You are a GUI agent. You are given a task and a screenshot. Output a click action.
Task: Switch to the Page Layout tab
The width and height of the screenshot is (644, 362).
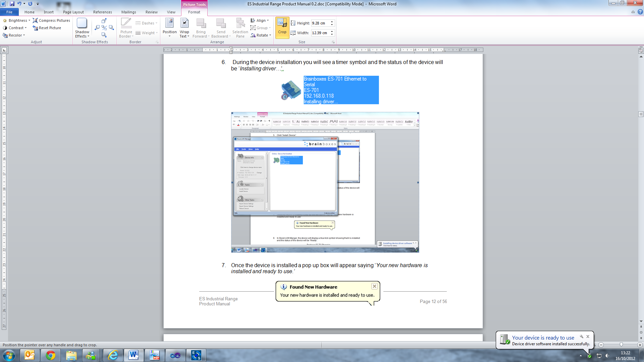coord(73,12)
